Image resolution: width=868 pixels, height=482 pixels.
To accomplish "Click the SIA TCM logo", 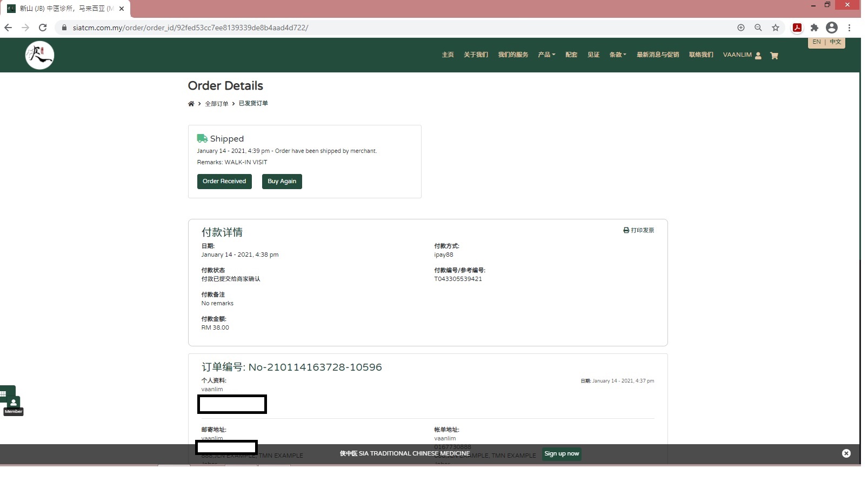I will point(39,55).
